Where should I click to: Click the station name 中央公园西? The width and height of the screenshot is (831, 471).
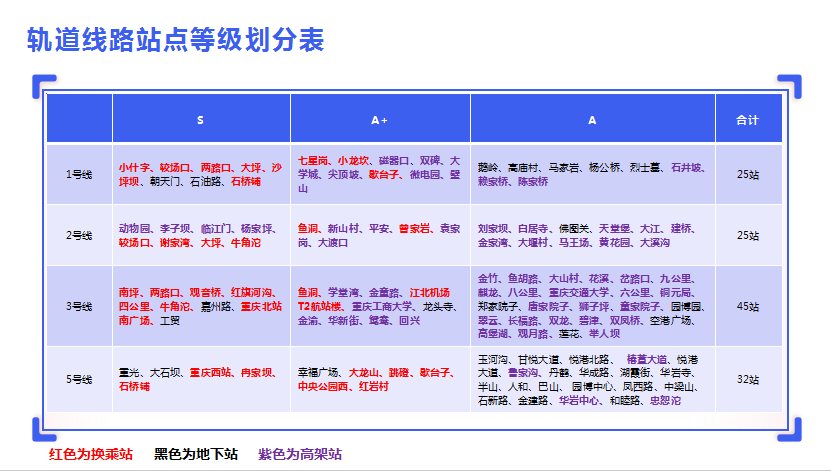[323, 386]
